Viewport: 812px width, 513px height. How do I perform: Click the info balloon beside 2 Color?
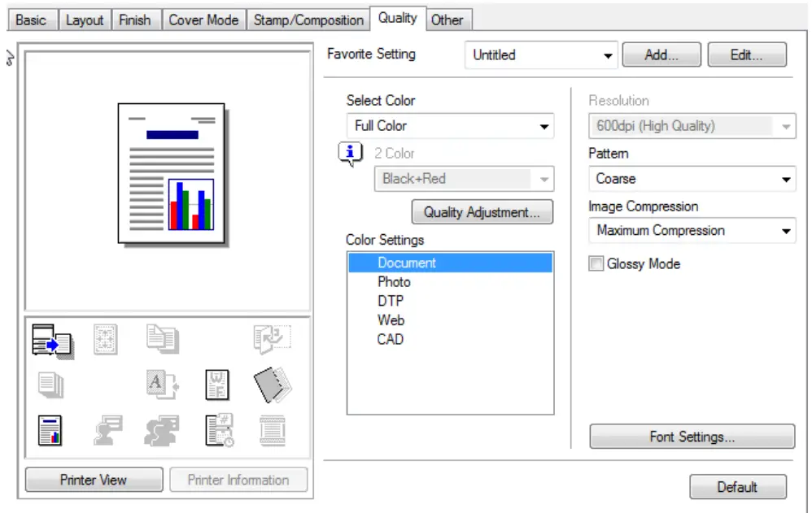coord(350,154)
